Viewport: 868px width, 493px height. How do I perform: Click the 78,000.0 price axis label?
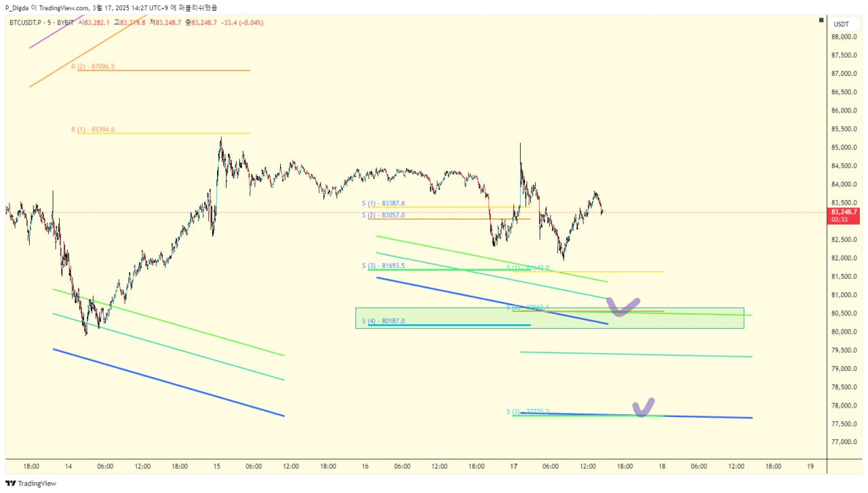pos(844,406)
